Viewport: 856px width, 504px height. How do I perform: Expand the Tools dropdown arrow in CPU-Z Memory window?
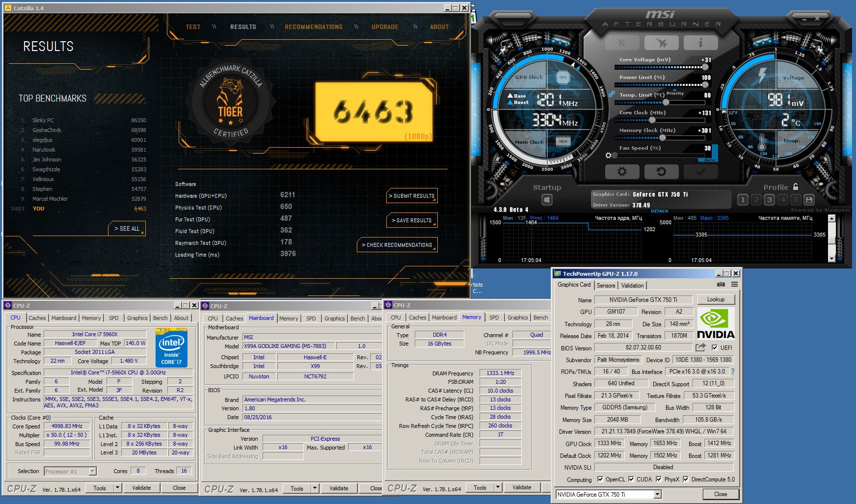(498, 487)
